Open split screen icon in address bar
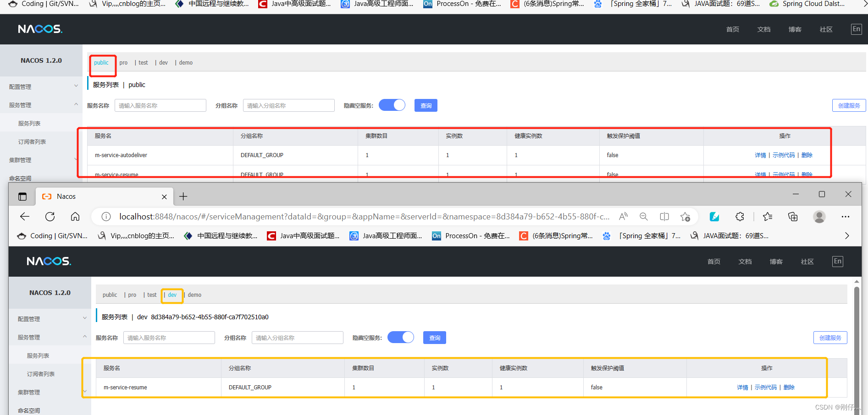The image size is (868, 415). pyautogui.click(x=664, y=217)
